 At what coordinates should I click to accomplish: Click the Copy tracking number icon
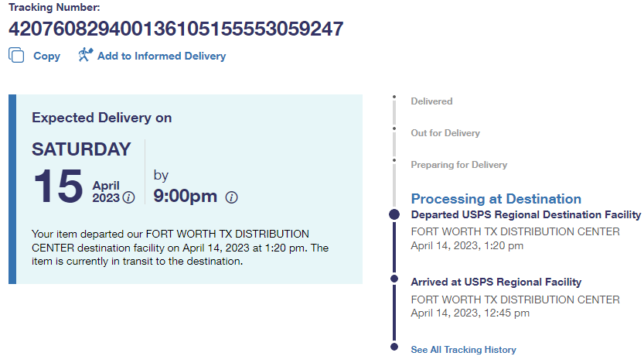(x=16, y=56)
